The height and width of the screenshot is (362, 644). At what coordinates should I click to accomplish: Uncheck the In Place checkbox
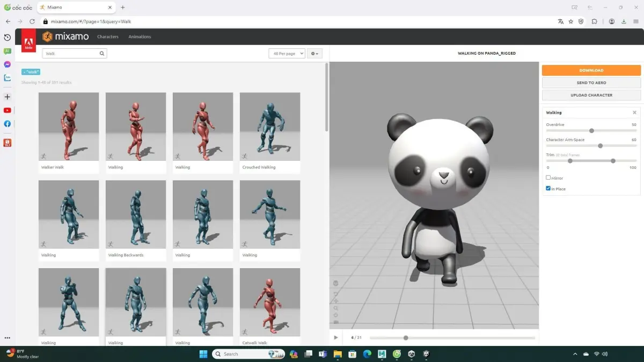(x=548, y=188)
